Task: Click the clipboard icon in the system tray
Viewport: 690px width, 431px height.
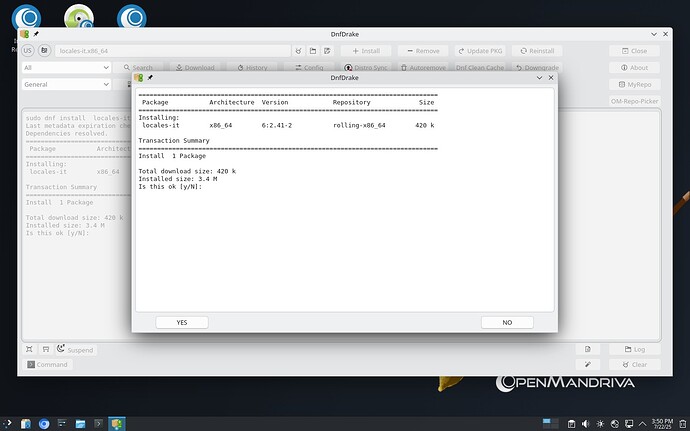Action: point(571,424)
